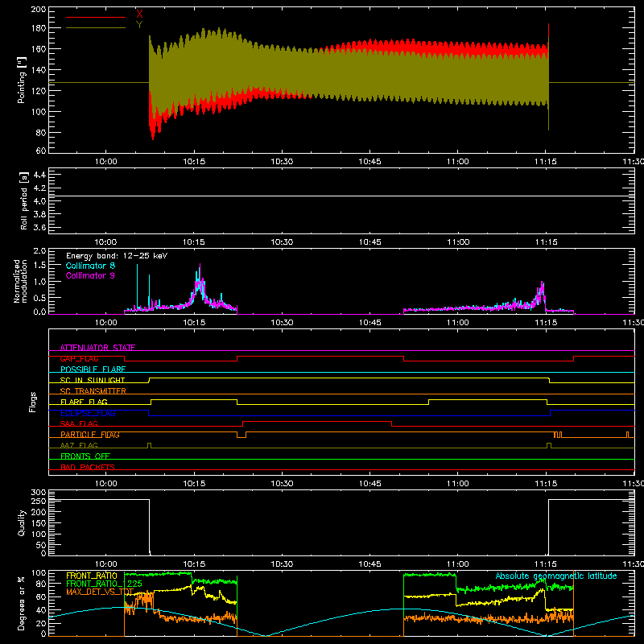Click the "Roll period [s]" axis title

click(x=24, y=200)
